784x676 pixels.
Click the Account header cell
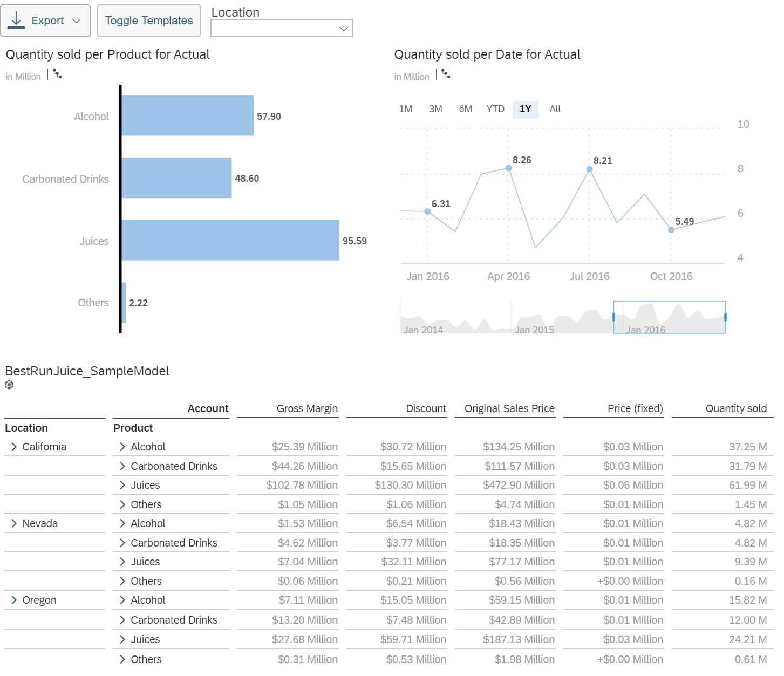coord(208,408)
